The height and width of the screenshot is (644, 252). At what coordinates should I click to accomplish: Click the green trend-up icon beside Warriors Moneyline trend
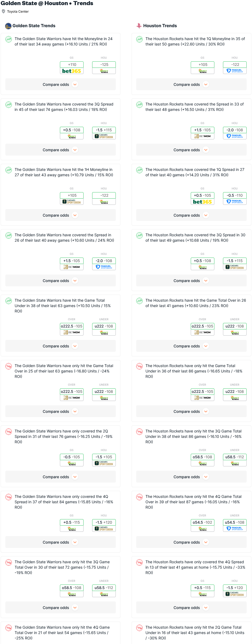point(9,39)
